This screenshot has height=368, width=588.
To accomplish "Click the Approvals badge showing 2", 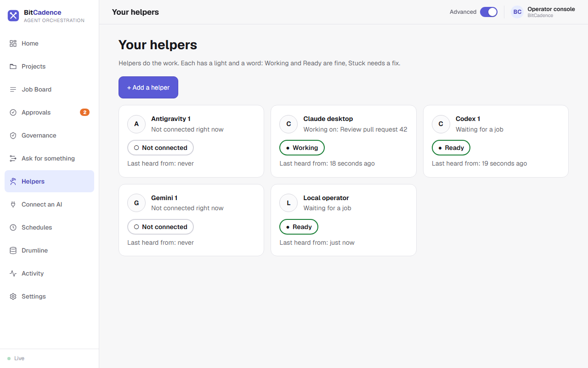I will [85, 112].
